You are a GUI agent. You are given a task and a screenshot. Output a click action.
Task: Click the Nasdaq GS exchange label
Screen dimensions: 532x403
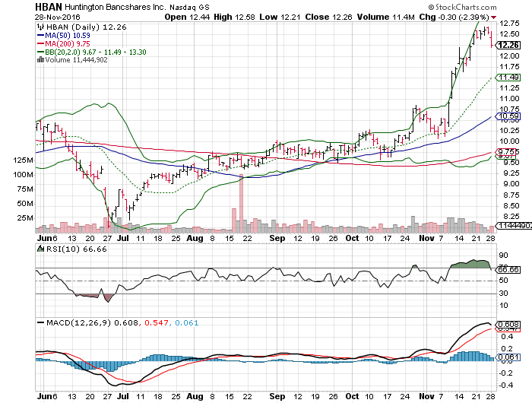coord(189,7)
